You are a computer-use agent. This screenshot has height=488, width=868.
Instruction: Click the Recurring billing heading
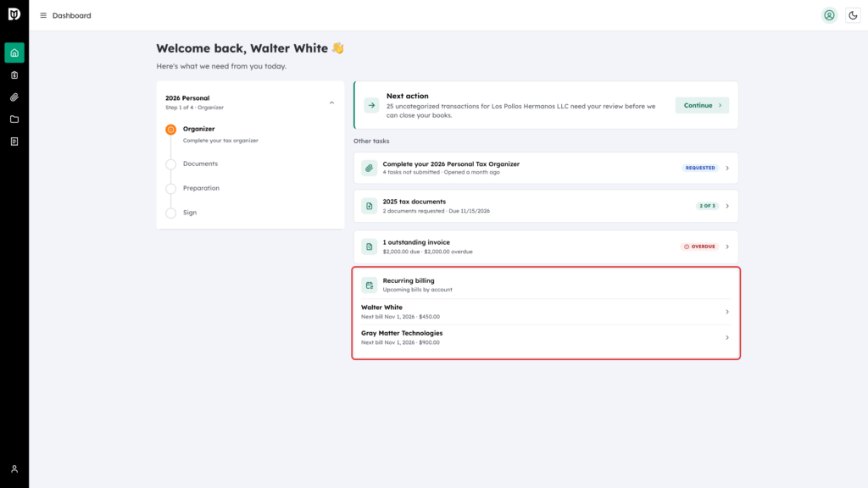409,280
